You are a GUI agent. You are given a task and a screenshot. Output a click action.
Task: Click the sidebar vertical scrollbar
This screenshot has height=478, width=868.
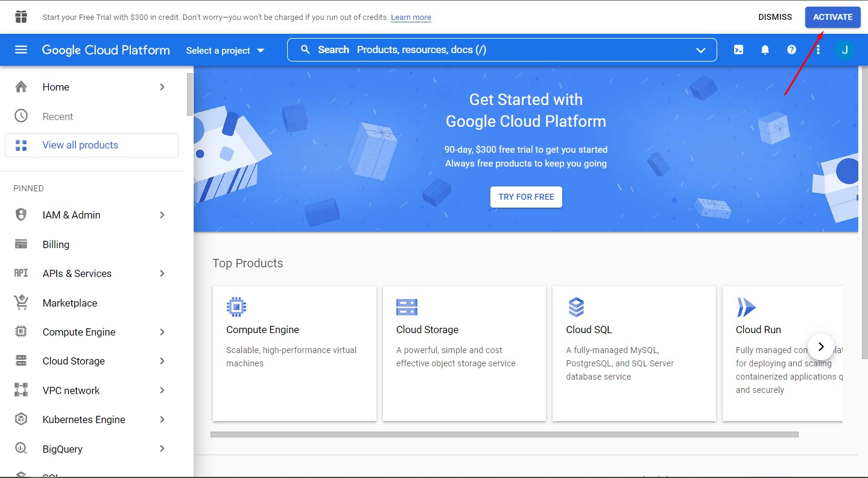[190, 95]
